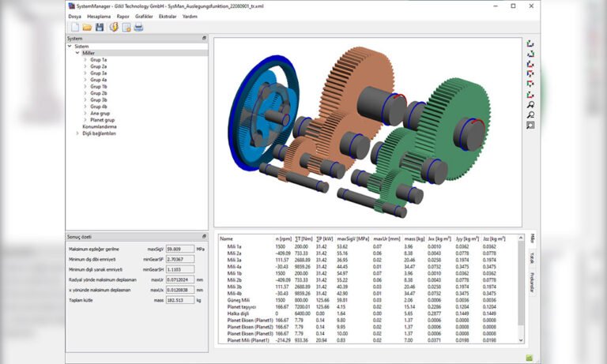Click the printer toolbar icon
607x364 pixels.
pos(138,27)
